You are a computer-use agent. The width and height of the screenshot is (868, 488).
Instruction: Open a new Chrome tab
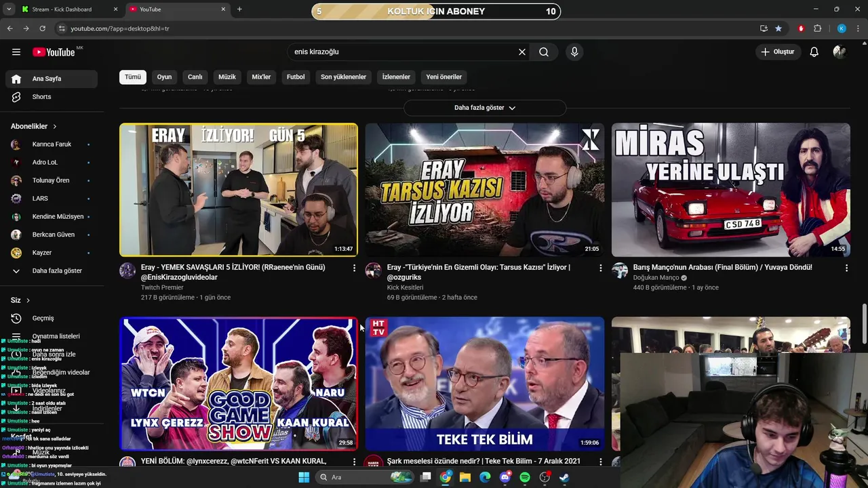click(x=239, y=9)
